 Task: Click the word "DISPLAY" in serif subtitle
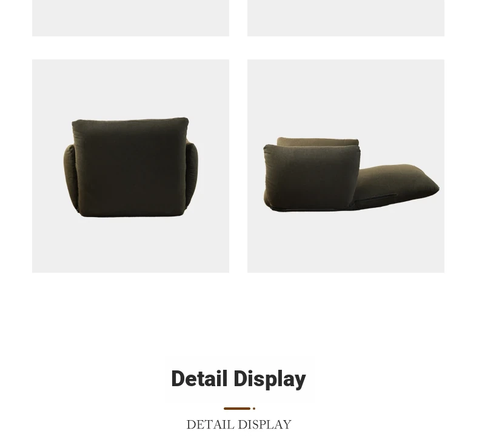click(x=265, y=424)
